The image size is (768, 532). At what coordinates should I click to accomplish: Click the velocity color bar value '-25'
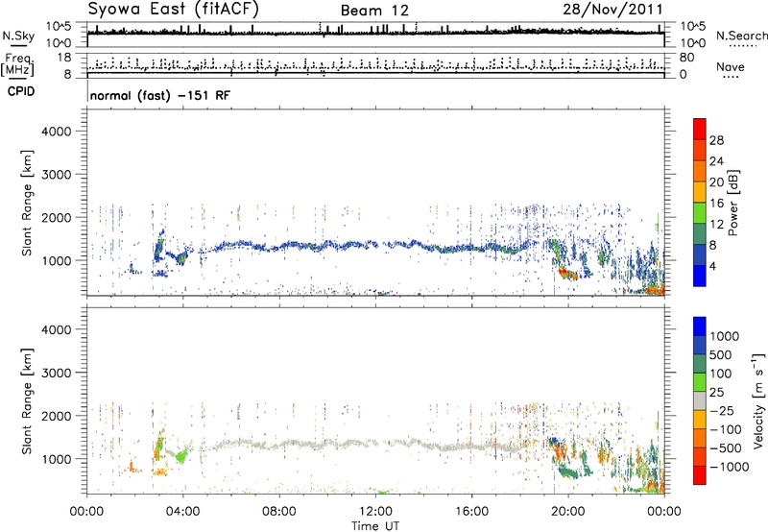click(722, 410)
